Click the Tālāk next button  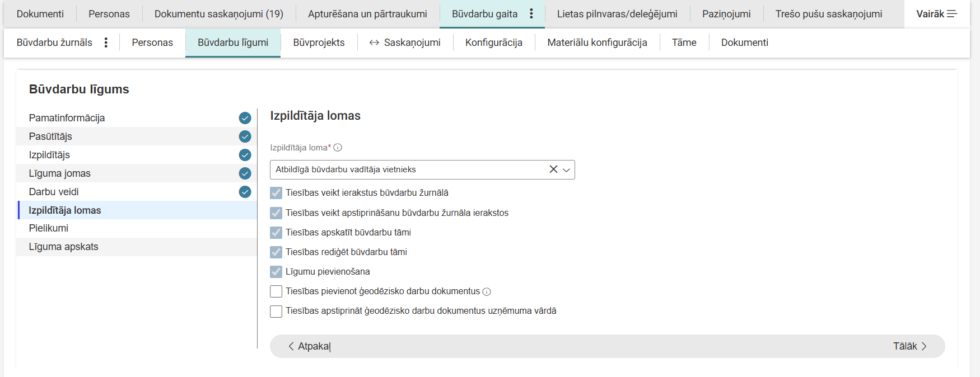(x=910, y=346)
